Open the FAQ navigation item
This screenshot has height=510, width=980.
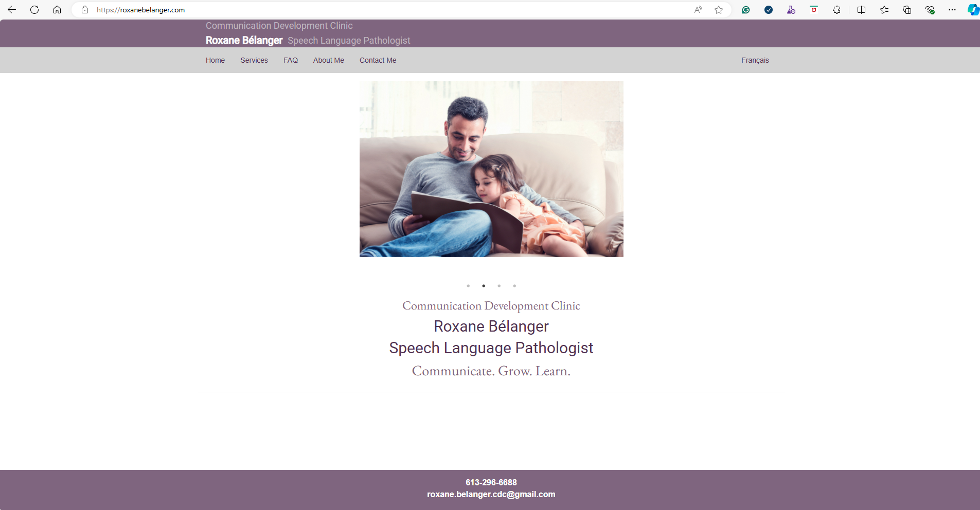point(291,60)
